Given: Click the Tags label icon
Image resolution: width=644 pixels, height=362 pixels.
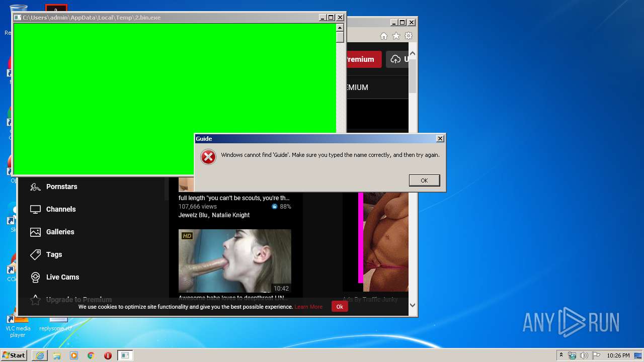Looking at the screenshot, I should click(x=35, y=254).
